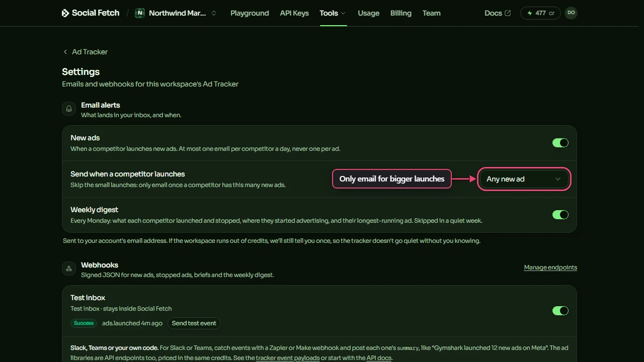Click the "Send when a competitor launches" label

click(x=128, y=174)
